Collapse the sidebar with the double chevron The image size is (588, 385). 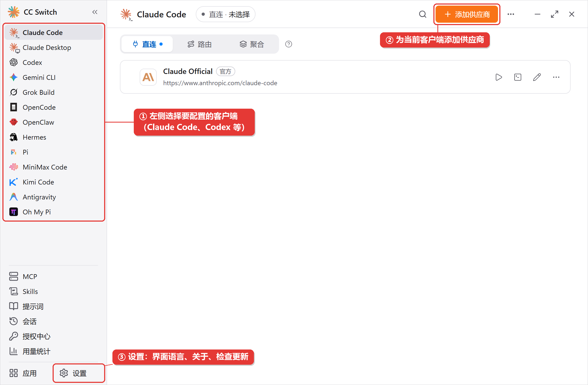point(95,12)
